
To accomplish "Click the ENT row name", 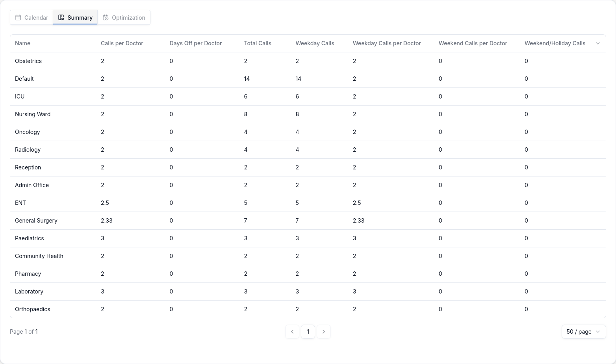I will [x=20, y=203].
